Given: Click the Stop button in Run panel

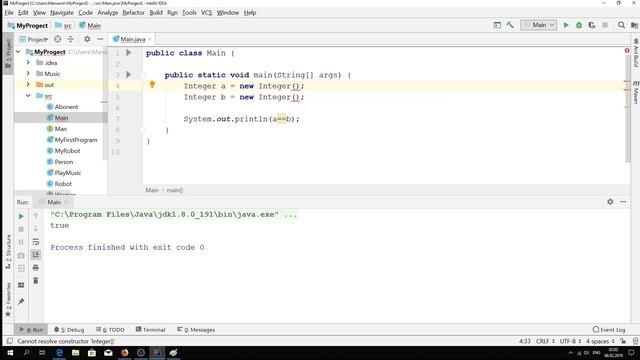Looking at the screenshot, I should point(21,229).
